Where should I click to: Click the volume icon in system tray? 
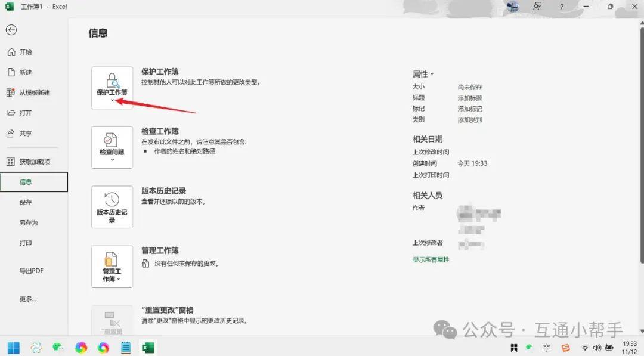(x=598, y=347)
